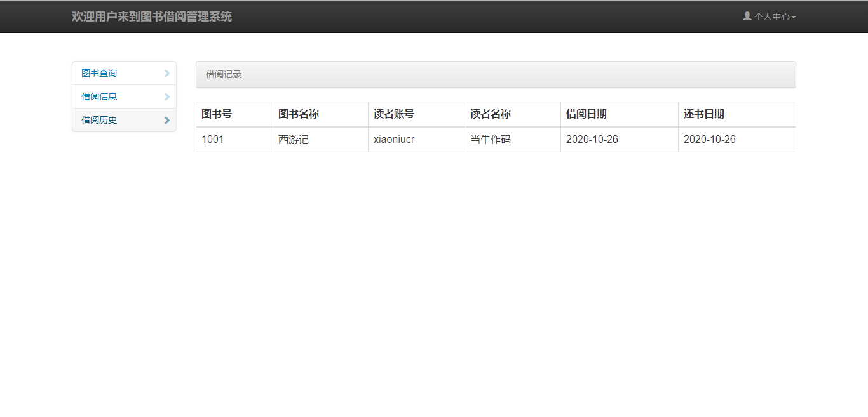Click the chevron icon on 借阅历史 row

coord(167,120)
